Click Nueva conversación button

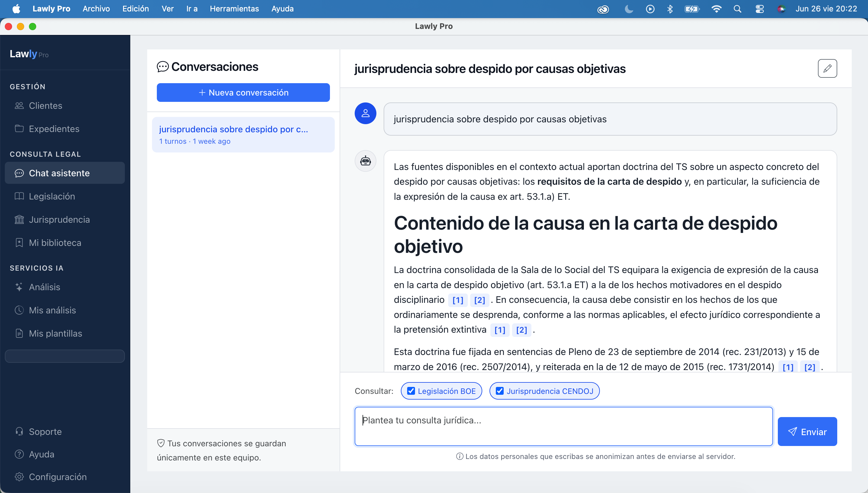tap(243, 93)
